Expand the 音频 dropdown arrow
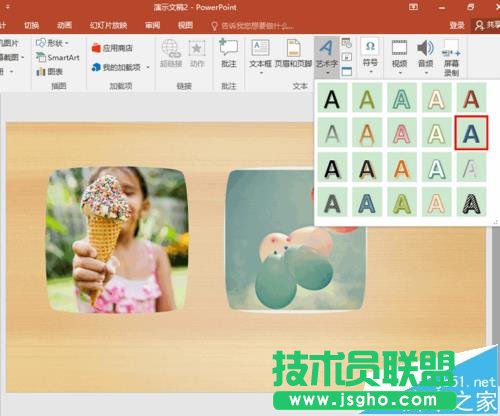This screenshot has height=416, width=500. 426,72
